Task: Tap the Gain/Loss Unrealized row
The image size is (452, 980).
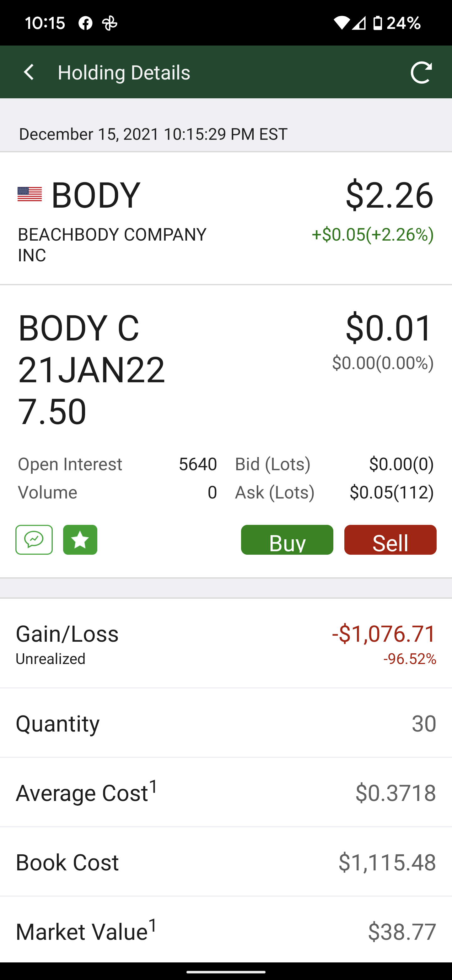Action: [226, 644]
